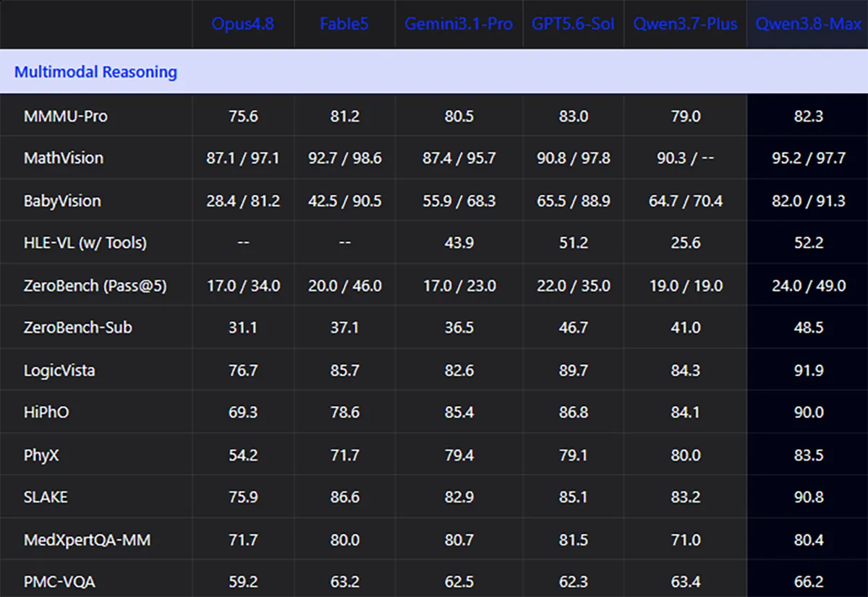Click the 75.6 cell in MMMU-Pro row
Screen dimensions: 868x597
click(243, 116)
